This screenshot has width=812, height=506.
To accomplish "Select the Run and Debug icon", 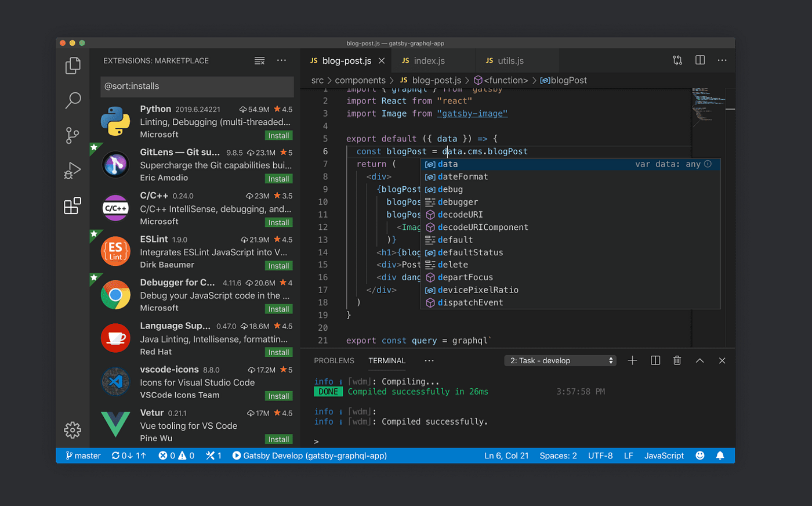I will tap(72, 170).
